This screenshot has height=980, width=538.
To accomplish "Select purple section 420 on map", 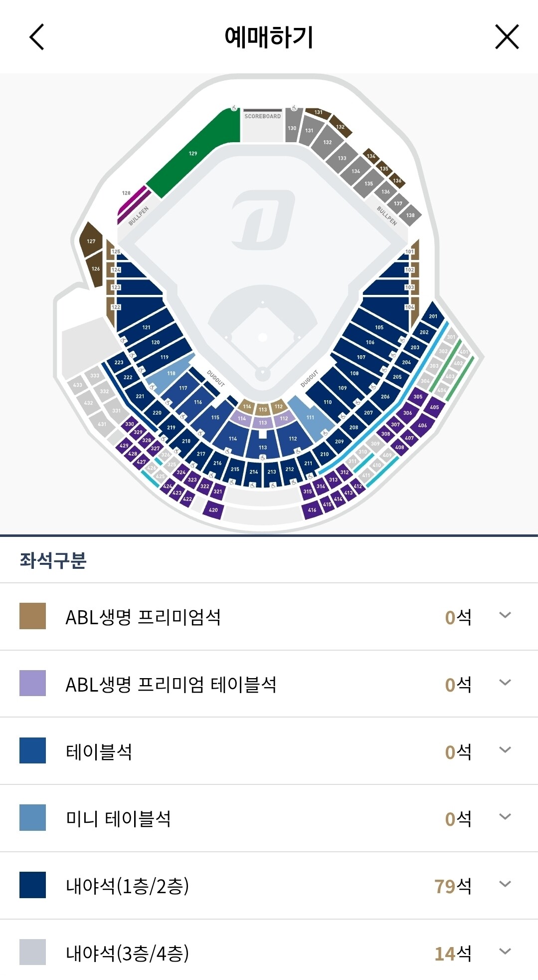I will (213, 510).
